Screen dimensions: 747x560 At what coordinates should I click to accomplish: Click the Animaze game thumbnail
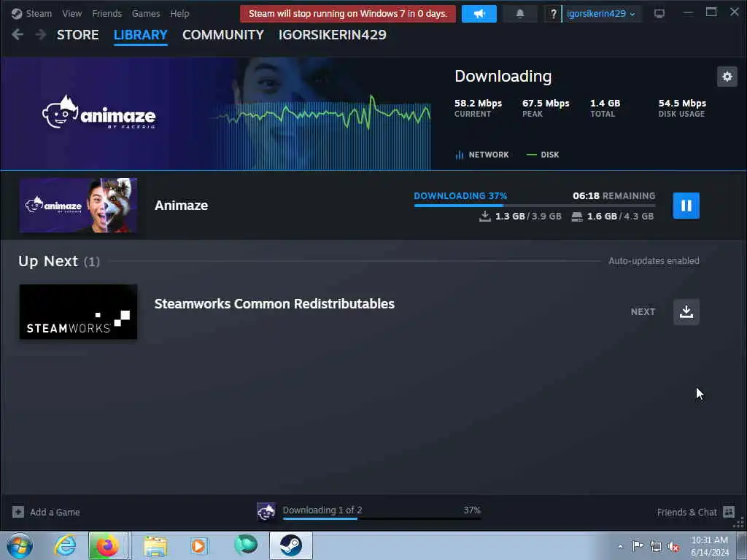point(78,205)
